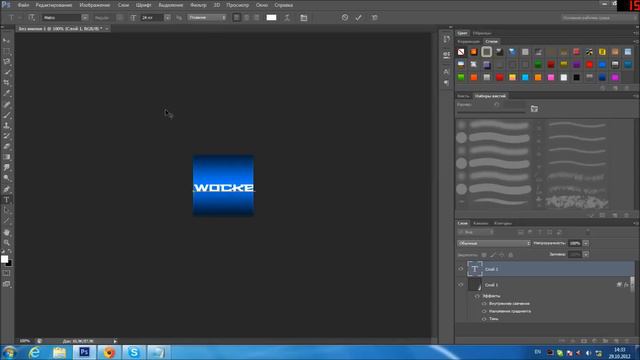The image size is (640, 360).
Task: Click the text color swatch
Action: [271, 18]
